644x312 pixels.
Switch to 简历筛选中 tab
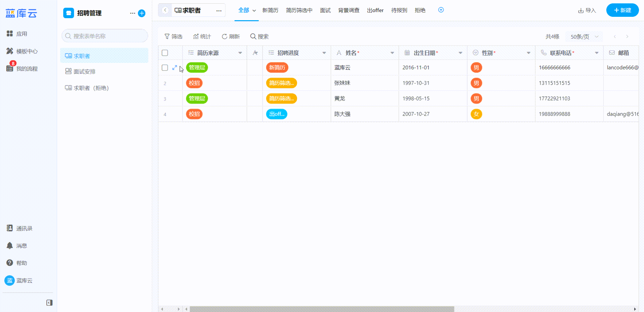[299, 10]
